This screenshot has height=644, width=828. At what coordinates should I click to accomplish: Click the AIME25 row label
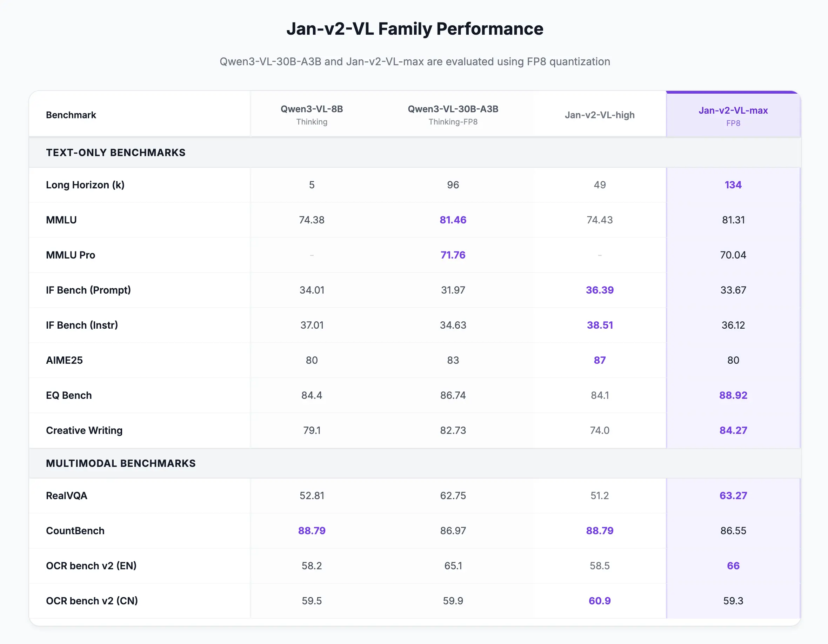click(x=64, y=360)
